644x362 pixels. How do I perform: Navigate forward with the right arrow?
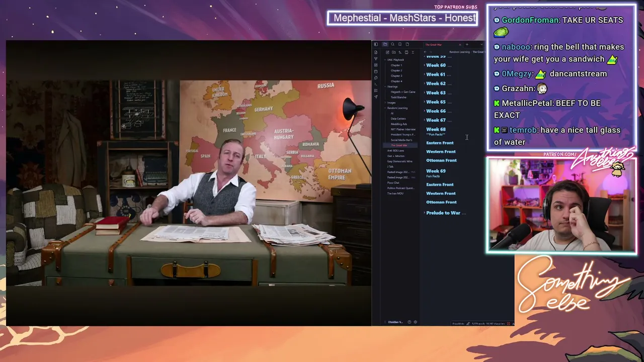tap(431, 52)
